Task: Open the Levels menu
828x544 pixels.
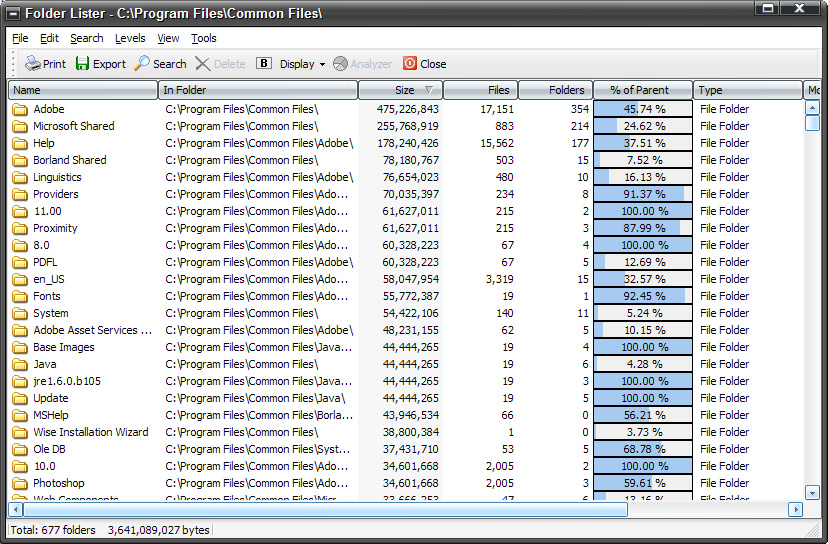Action: [x=130, y=38]
